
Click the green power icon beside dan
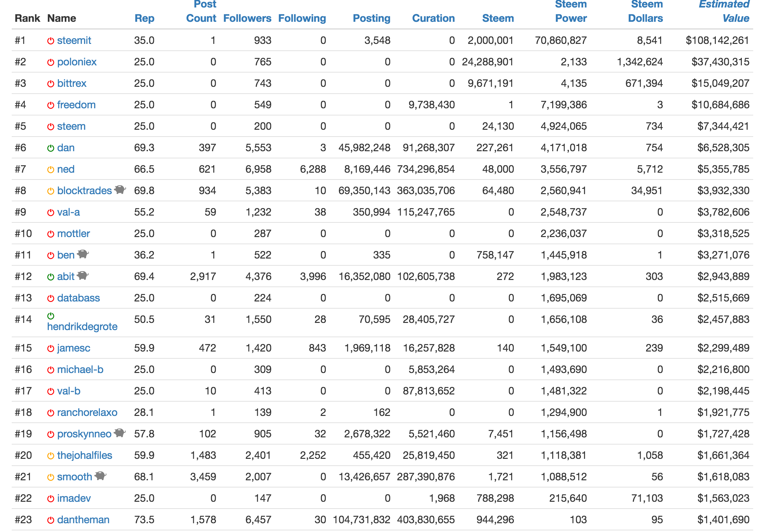point(50,148)
